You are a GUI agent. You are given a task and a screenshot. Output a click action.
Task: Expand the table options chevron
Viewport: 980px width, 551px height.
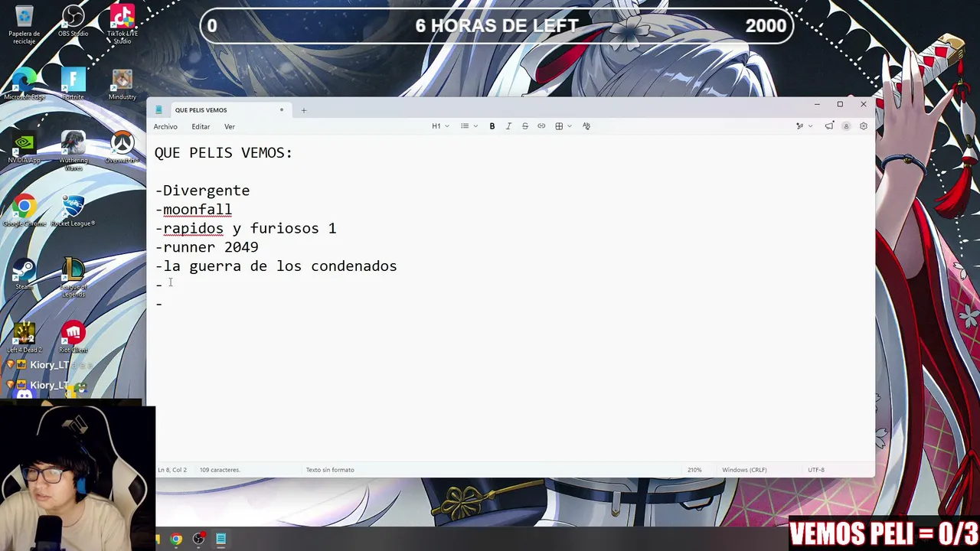click(x=570, y=126)
